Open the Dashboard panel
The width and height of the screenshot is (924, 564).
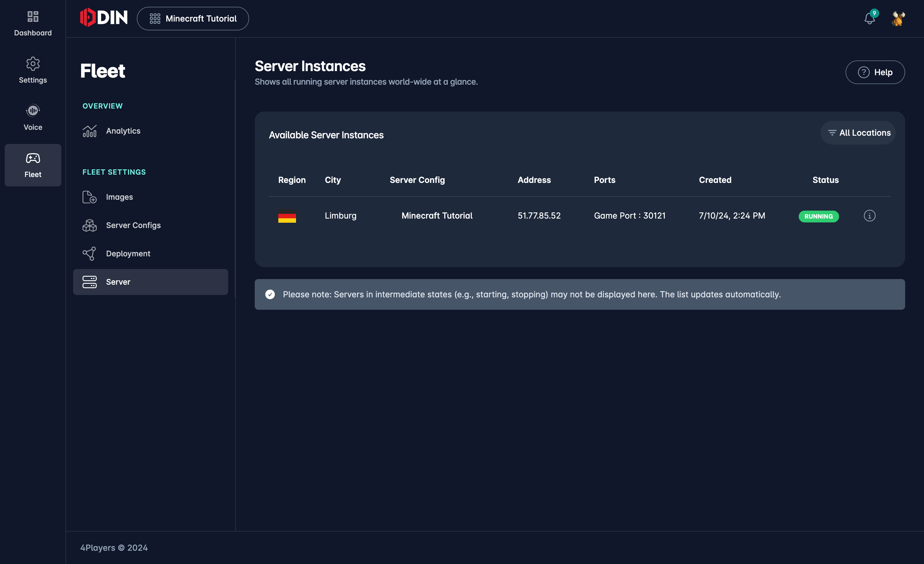[x=32, y=22]
